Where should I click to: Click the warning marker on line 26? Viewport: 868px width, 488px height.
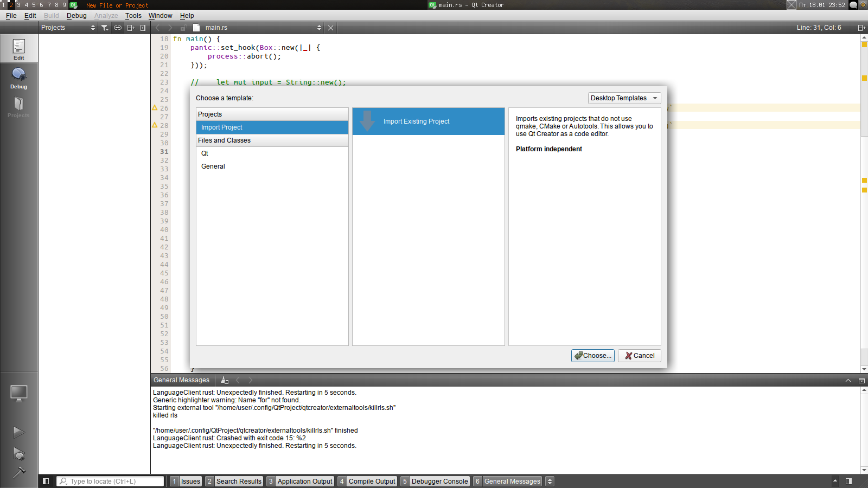(155, 108)
